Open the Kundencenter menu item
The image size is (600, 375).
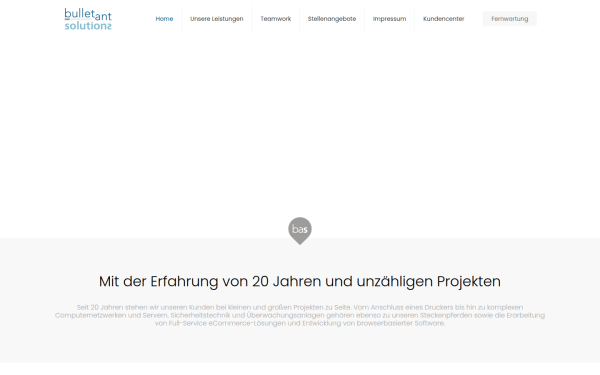pos(443,19)
